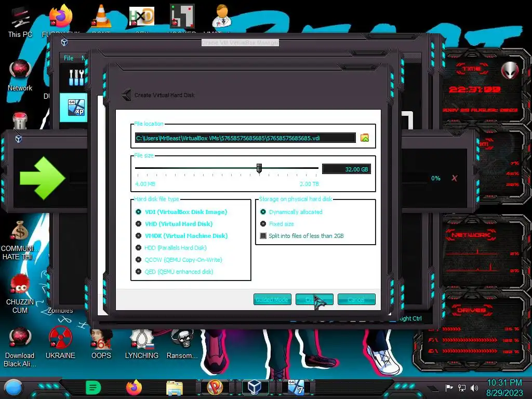Viewport: 532px width, 399px height.
Task: Click the 32.00 GB size field
Action: click(346, 169)
